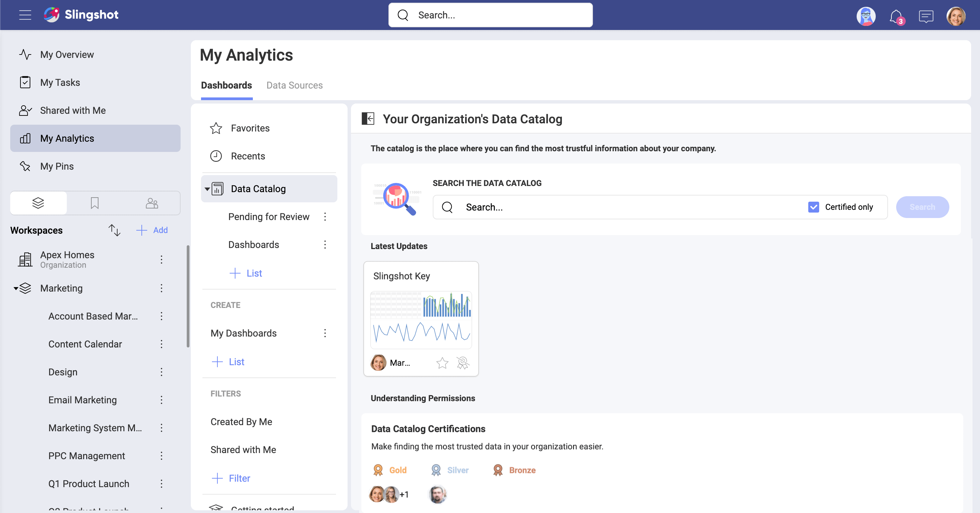Image resolution: width=980 pixels, height=513 pixels.
Task: Add a new workspace
Action: tap(152, 230)
